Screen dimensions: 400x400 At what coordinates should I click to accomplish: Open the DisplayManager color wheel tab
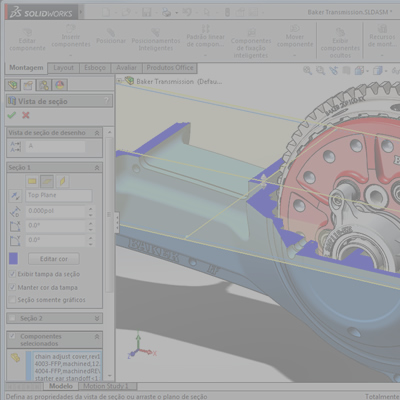59,85
